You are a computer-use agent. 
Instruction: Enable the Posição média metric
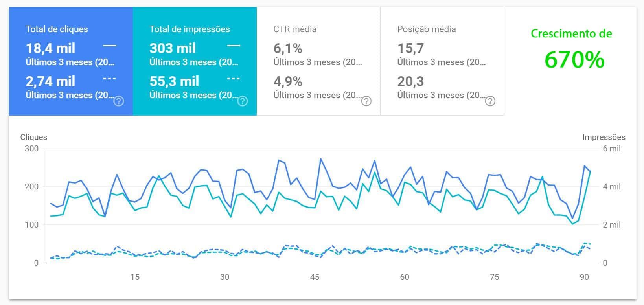pyautogui.click(x=427, y=29)
